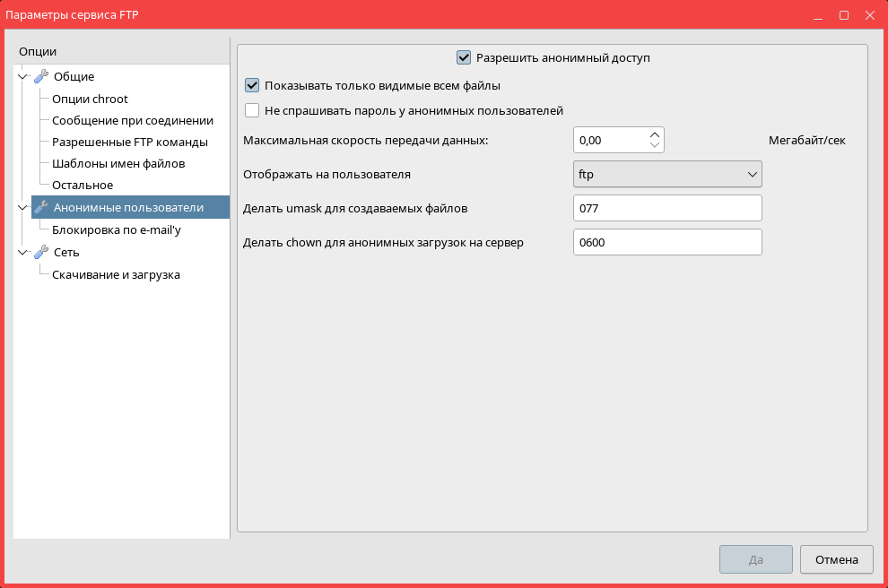888x588 pixels.
Task: Check Не спрашивать пароль у анонимных пользователей
Action: click(252, 111)
